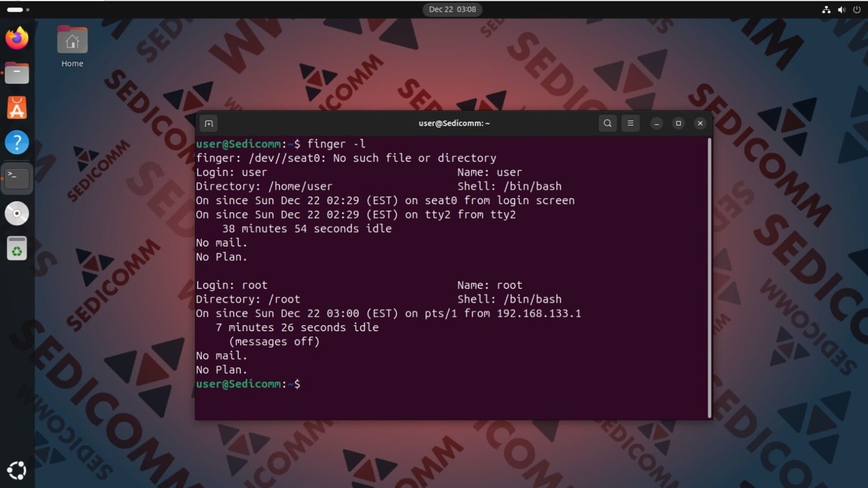The image size is (868, 488).
Task: Open the Trash from dock
Action: tap(17, 249)
